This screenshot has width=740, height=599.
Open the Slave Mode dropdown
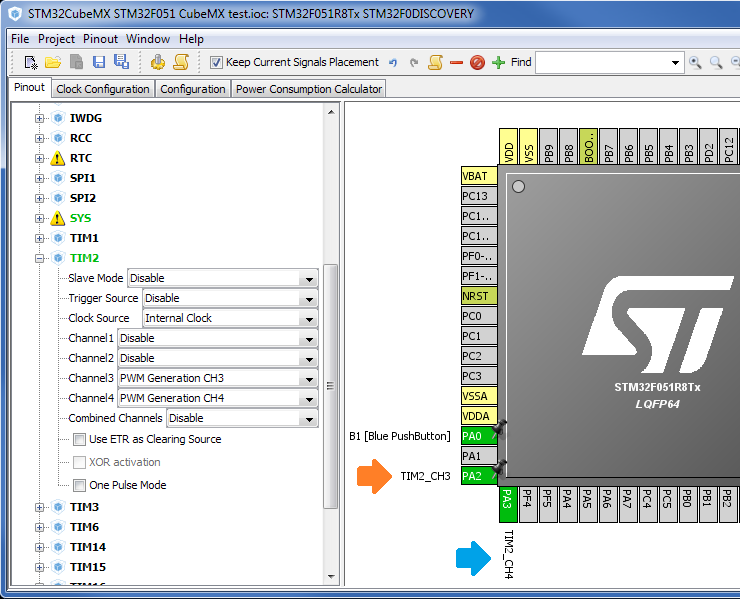click(x=222, y=278)
